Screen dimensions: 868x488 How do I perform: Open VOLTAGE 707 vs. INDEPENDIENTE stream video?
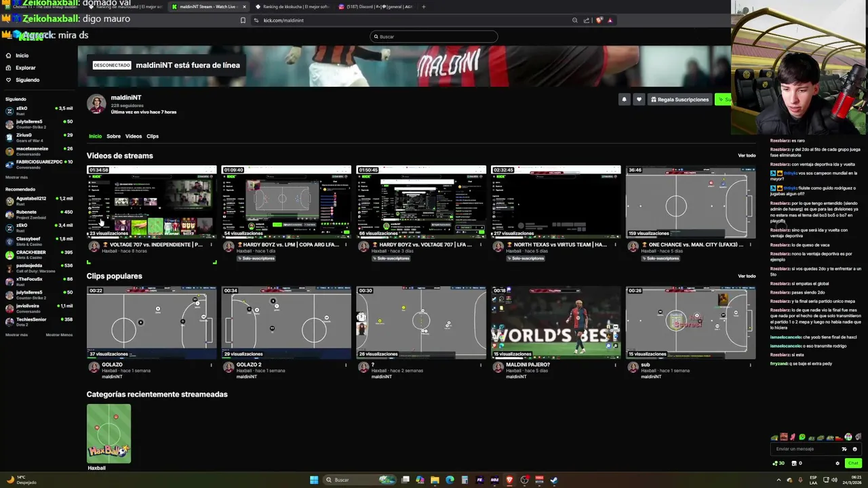[151, 201]
